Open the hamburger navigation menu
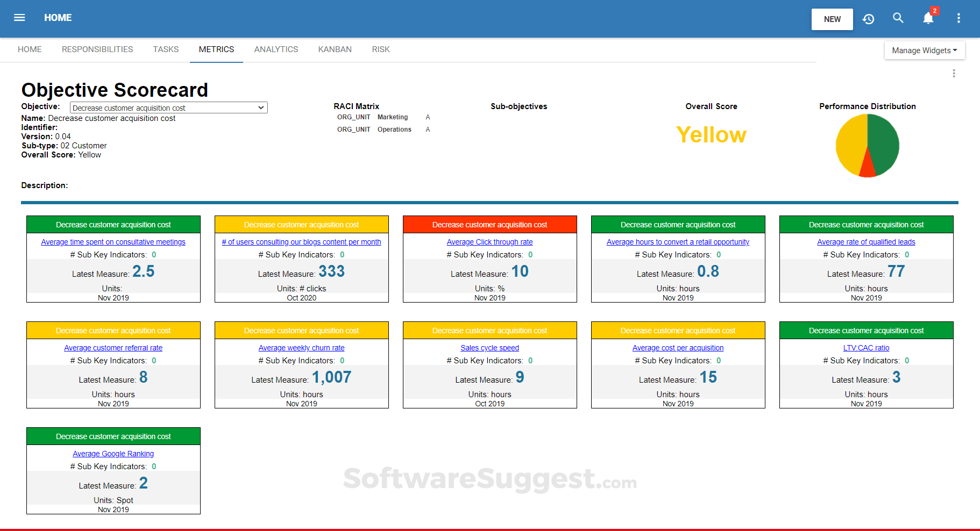 pyautogui.click(x=19, y=17)
